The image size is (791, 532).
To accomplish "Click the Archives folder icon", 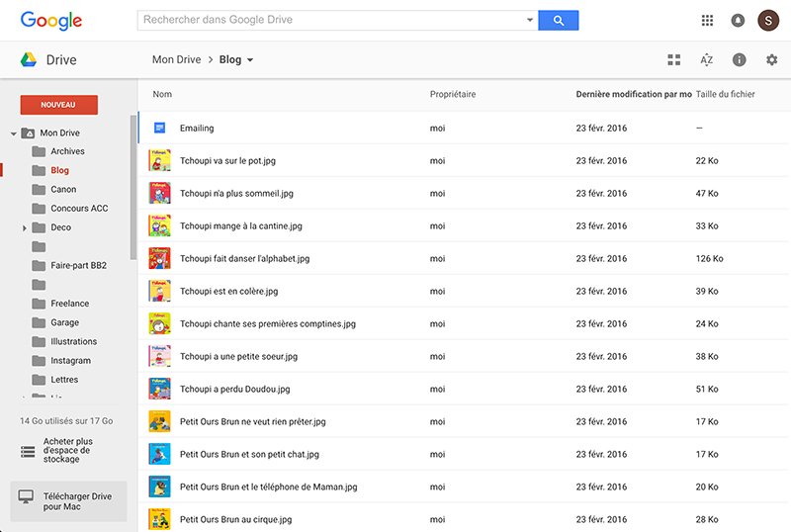I will [39, 151].
